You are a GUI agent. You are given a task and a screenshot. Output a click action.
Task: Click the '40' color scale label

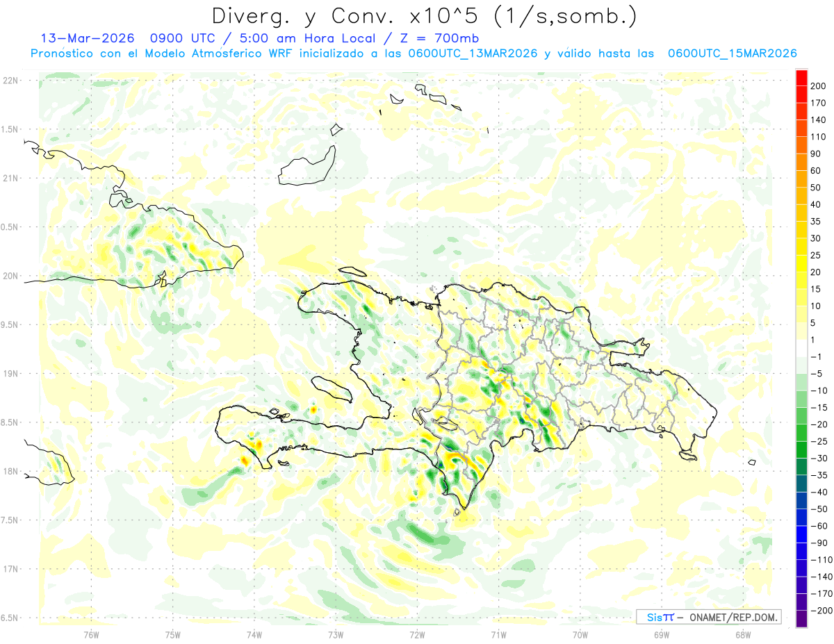[817, 204]
